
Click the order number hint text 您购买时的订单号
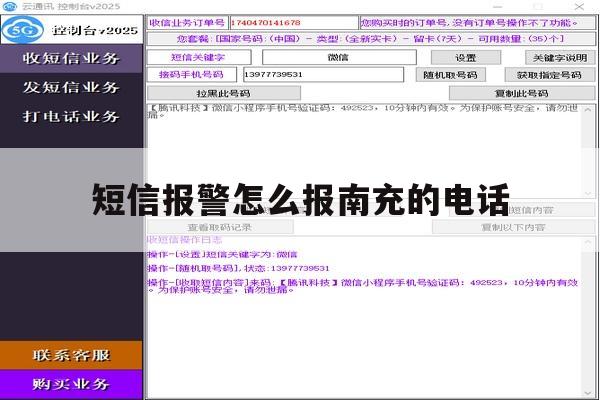tap(470, 23)
